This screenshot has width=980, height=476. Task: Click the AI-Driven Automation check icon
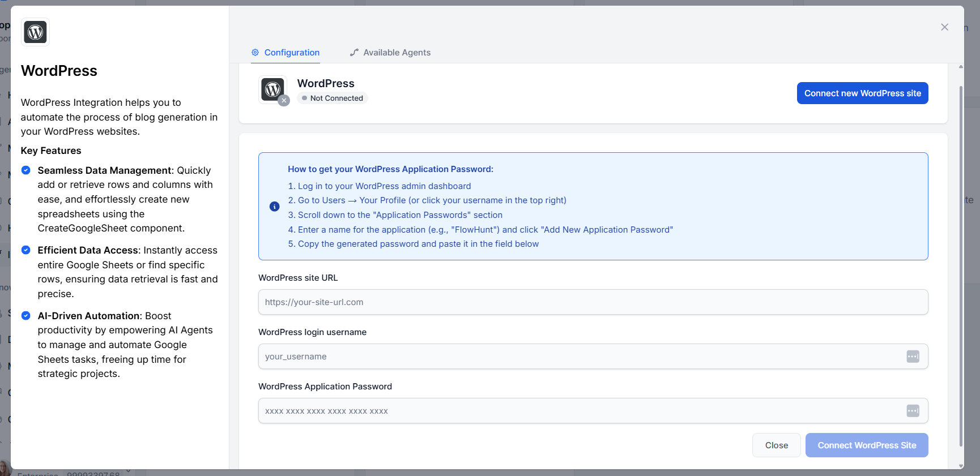[x=26, y=315]
